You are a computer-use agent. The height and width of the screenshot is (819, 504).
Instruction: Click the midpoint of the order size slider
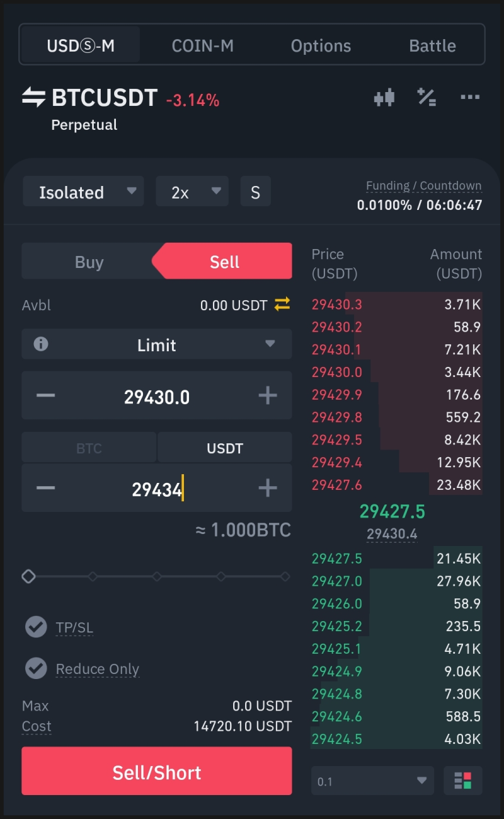[x=157, y=576]
